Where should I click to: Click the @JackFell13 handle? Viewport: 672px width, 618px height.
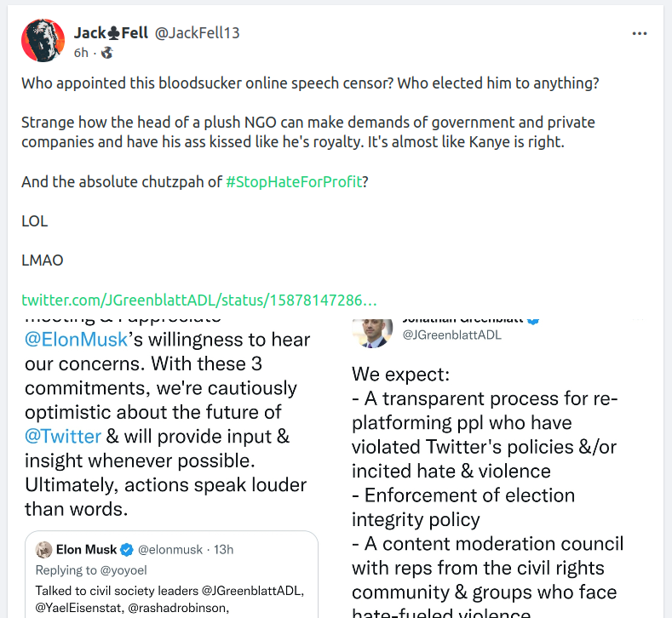pos(197,33)
